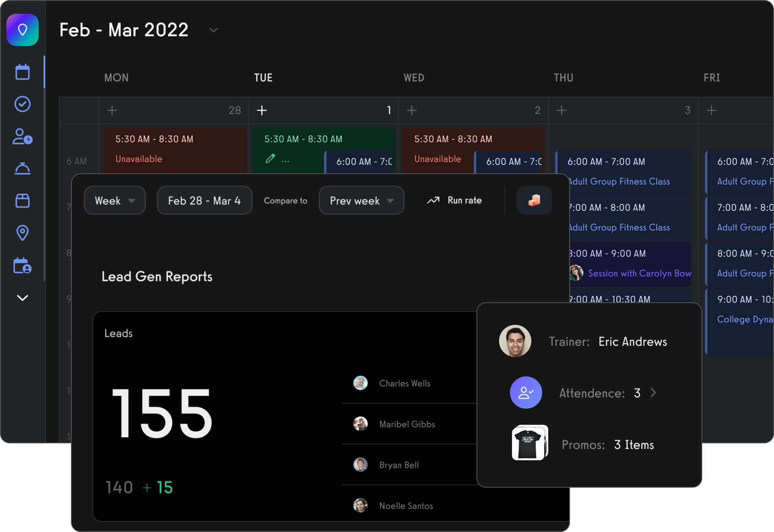The image size is (774, 532).
Task: Click the Run rate trend arrow icon
Action: pyautogui.click(x=433, y=200)
